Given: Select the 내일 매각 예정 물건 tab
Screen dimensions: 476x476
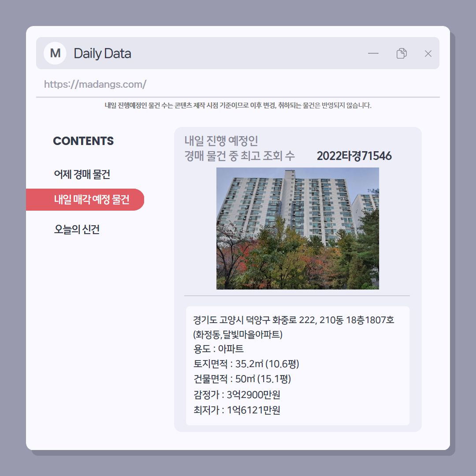Looking at the screenshot, I should pos(85,200).
